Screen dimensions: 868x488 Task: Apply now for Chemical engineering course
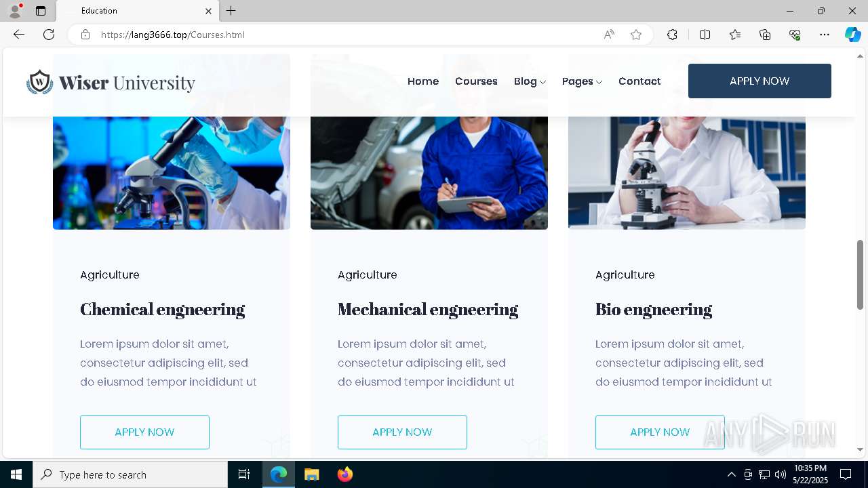(x=144, y=432)
